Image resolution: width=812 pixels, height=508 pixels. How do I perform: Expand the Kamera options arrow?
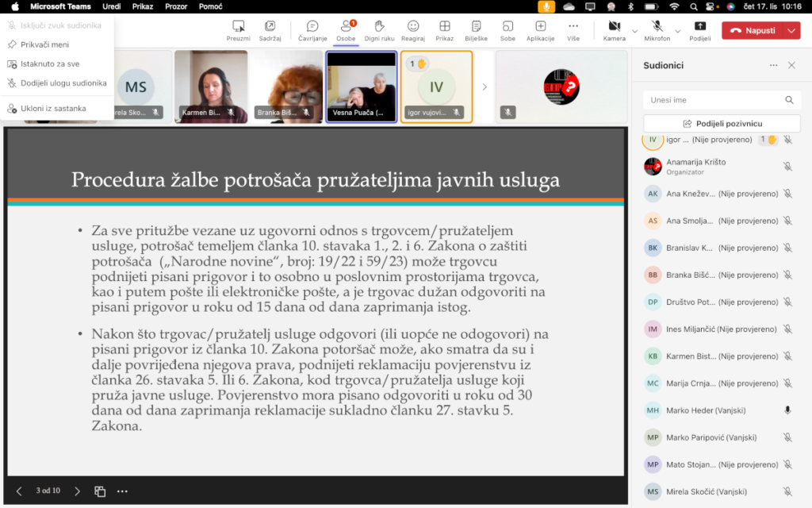[635, 31]
